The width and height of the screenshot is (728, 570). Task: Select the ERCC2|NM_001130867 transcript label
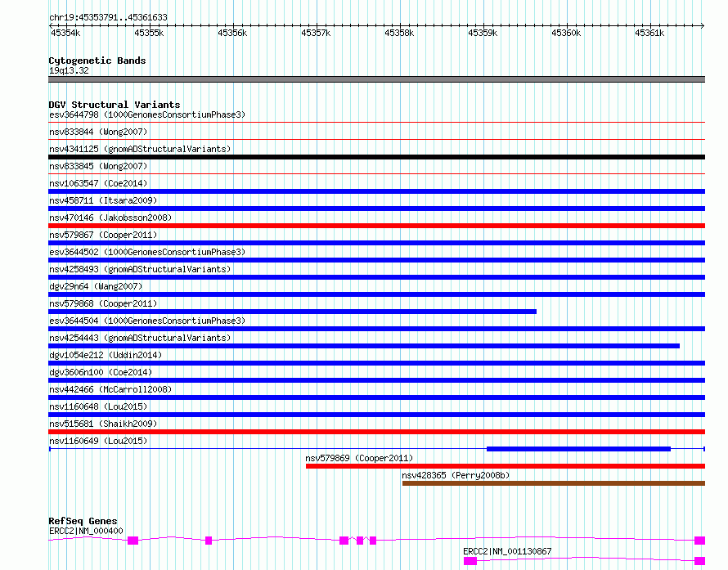507,551
